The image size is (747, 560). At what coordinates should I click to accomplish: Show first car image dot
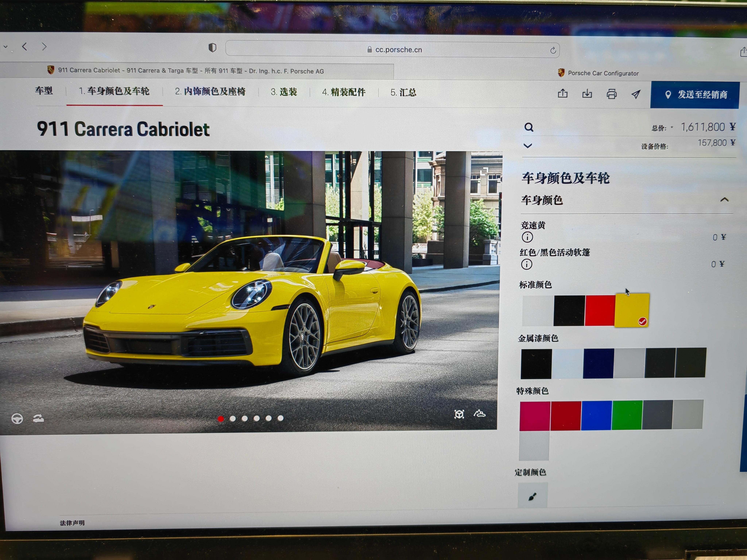221,419
